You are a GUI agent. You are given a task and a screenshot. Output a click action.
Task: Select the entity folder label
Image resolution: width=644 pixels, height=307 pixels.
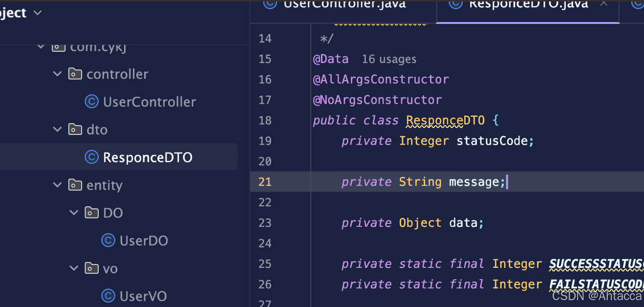coord(104,185)
